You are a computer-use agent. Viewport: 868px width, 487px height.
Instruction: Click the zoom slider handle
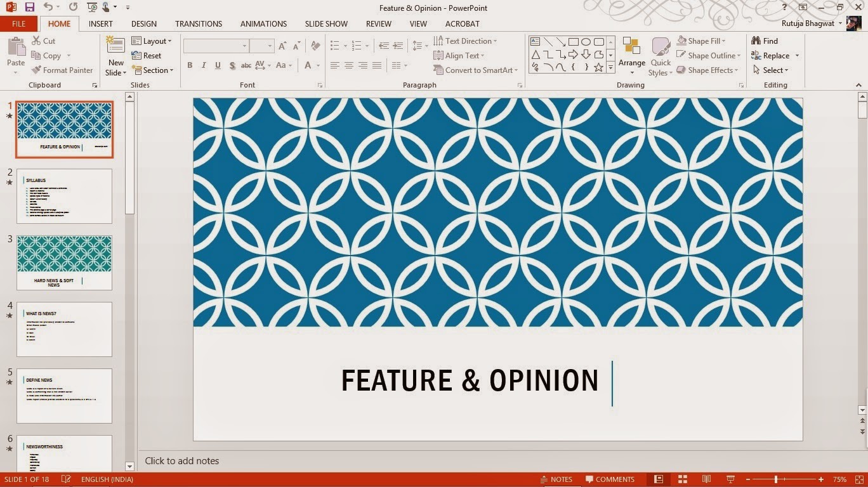pyautogui.click(x=775, y=479)
